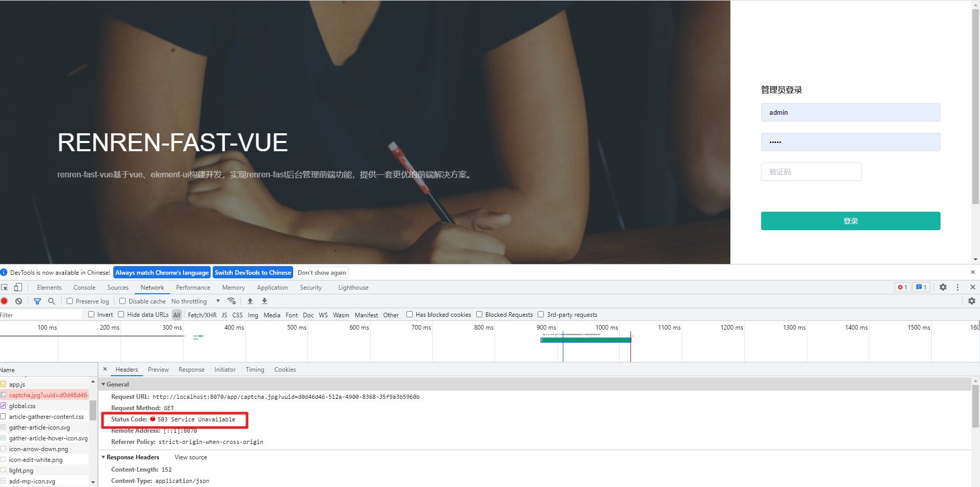Screen dimensions: 980x487
Task: Switch to the Console tab
Action: pos(85,288)
